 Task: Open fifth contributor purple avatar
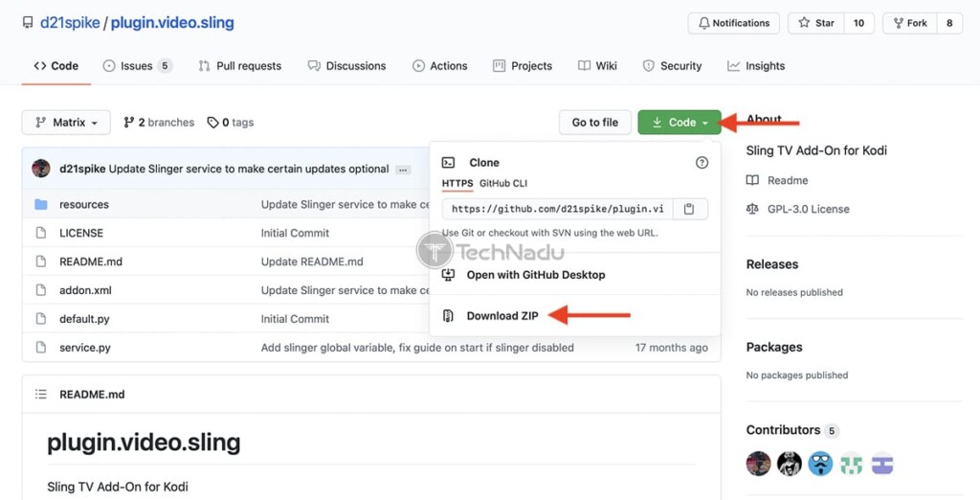point(882,464)
